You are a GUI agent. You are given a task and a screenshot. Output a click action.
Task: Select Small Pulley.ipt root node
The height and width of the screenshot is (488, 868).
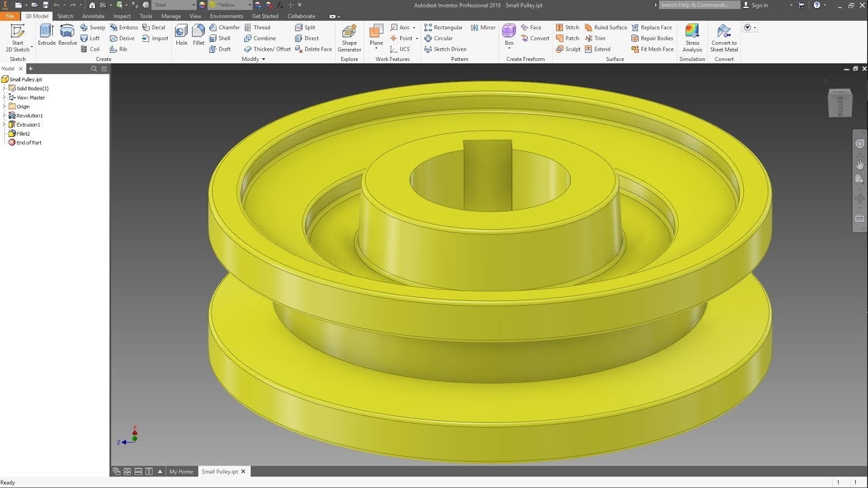[22, 79]
